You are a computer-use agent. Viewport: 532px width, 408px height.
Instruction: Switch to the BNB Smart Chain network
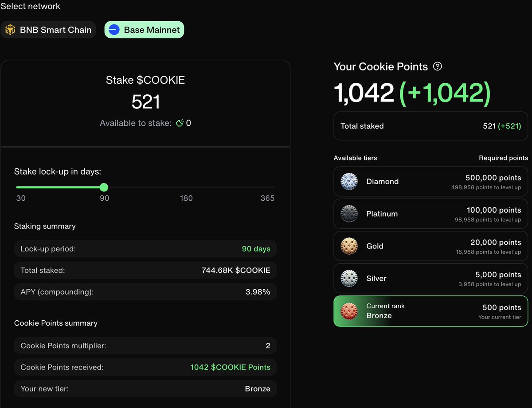(49, 29)
